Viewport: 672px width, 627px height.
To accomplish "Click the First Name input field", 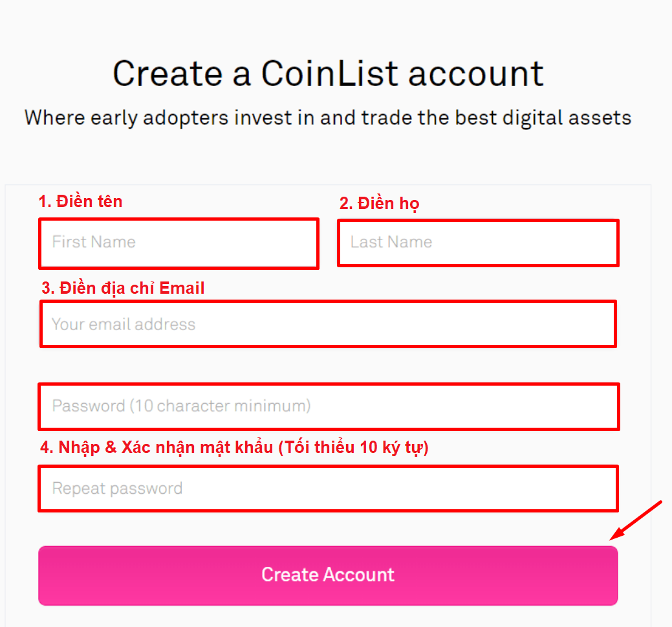I will pyautogui.click(x=179, y=243).
